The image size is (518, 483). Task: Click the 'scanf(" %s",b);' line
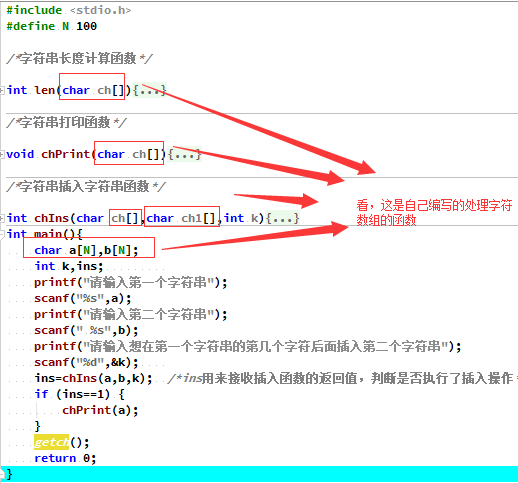click(86, 330)
